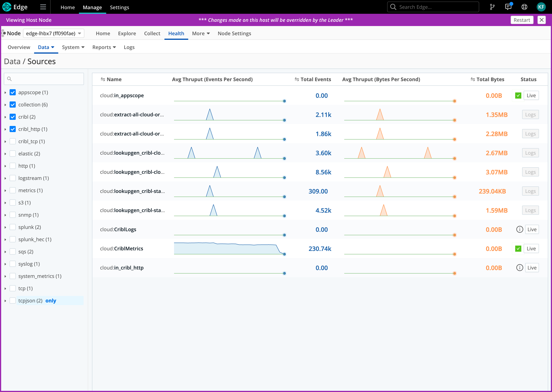The image size is (552, 392).
Task: Open the version control branch icon
Action: coord(492,7)
